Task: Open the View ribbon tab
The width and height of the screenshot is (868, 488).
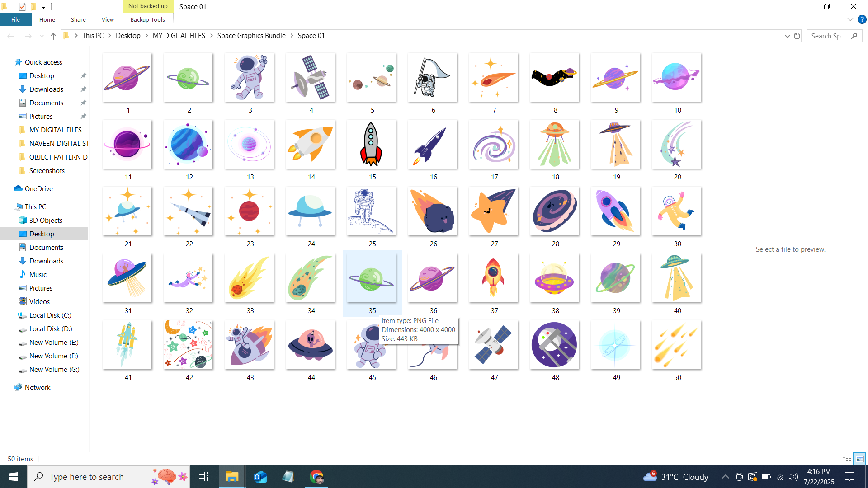Action: (108, 19)
